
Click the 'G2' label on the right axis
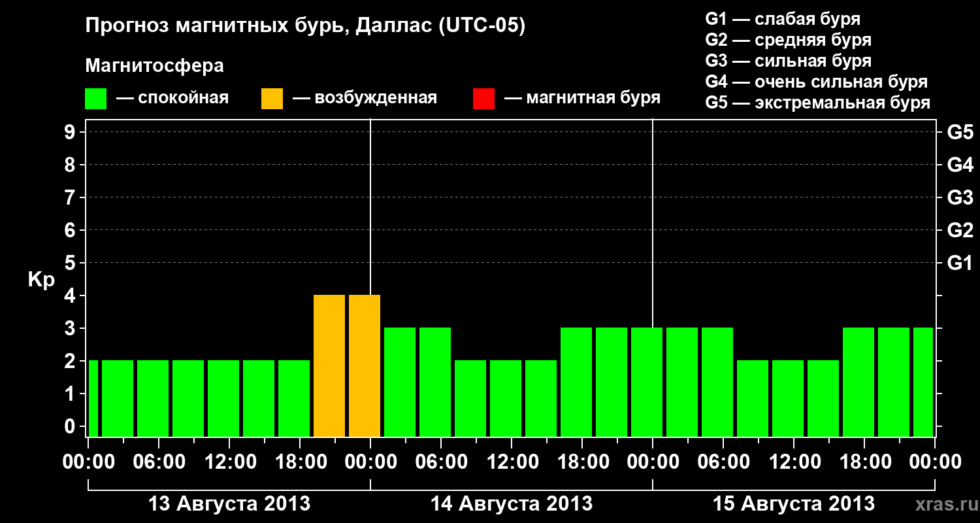960,230
